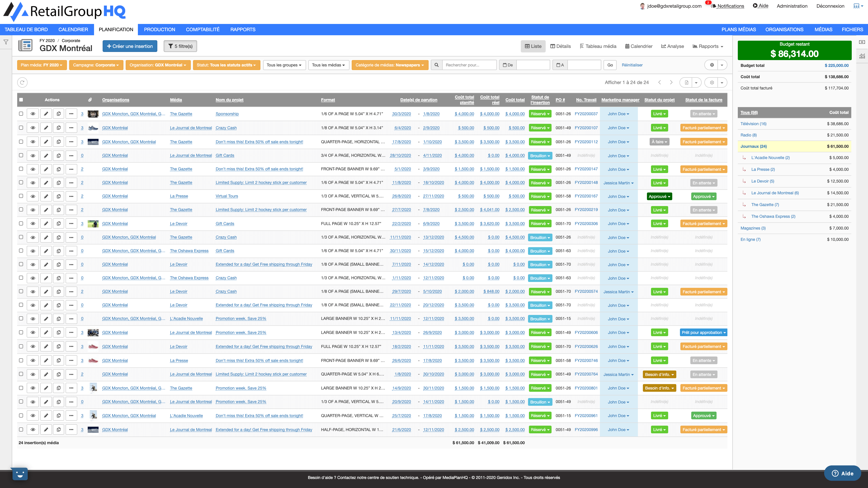Click the 5 filtre(s) button
This screenshot has height=488, width=868.
(x=180, y=46)
